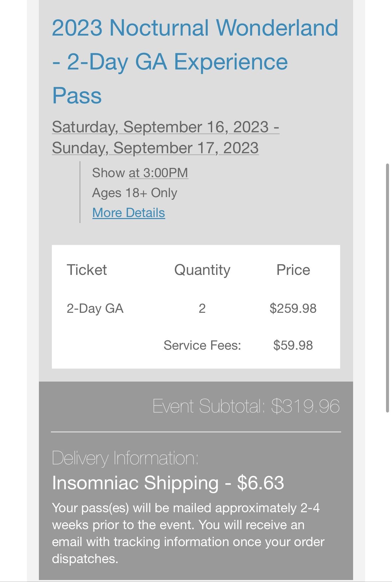Select the 2-Day GA ticket row name
Viewport: 392px width, 582px height.
(95, 308)
